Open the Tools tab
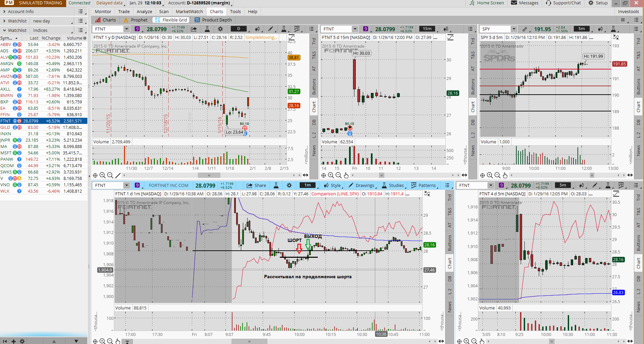The width and height of the screenshot is (644, 344). pyautogui.click(x=235, y=11)
